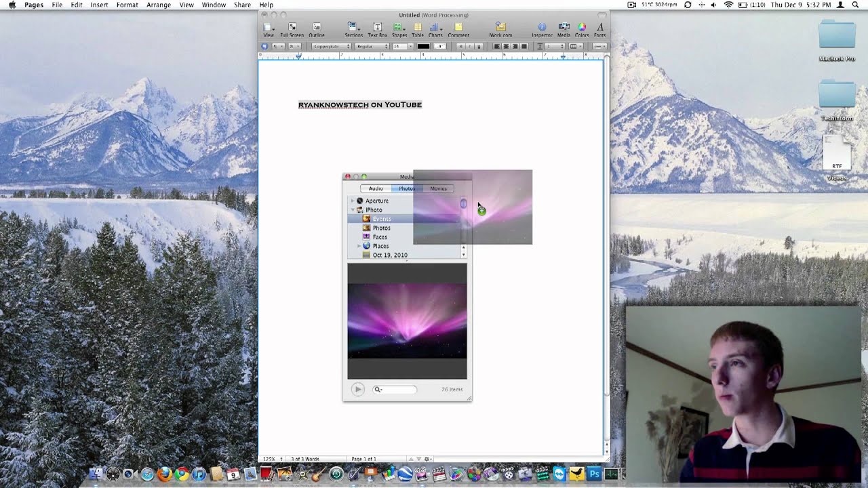Open the columns layout dropdown

click(x=576, y=46)
